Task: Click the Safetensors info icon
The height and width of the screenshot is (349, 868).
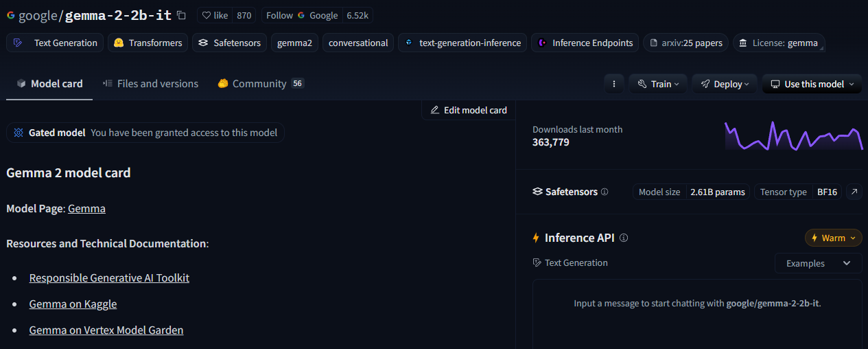Action: tap(605, 192)
